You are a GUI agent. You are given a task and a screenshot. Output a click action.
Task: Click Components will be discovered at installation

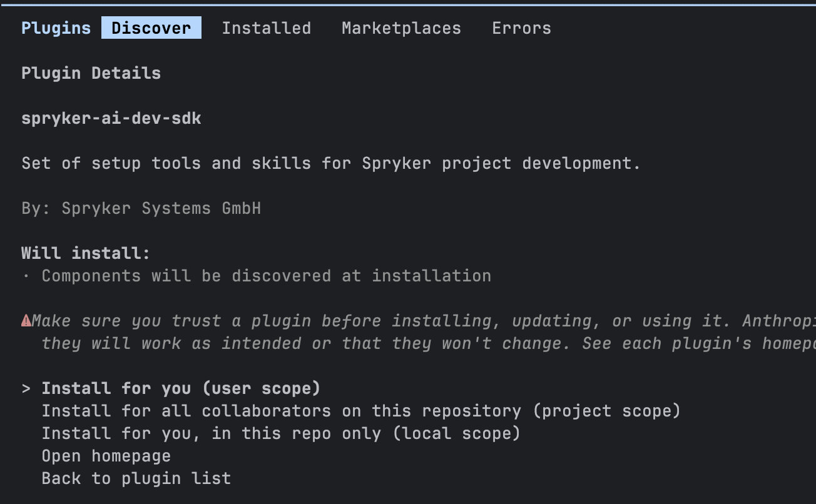coord(267,276)
